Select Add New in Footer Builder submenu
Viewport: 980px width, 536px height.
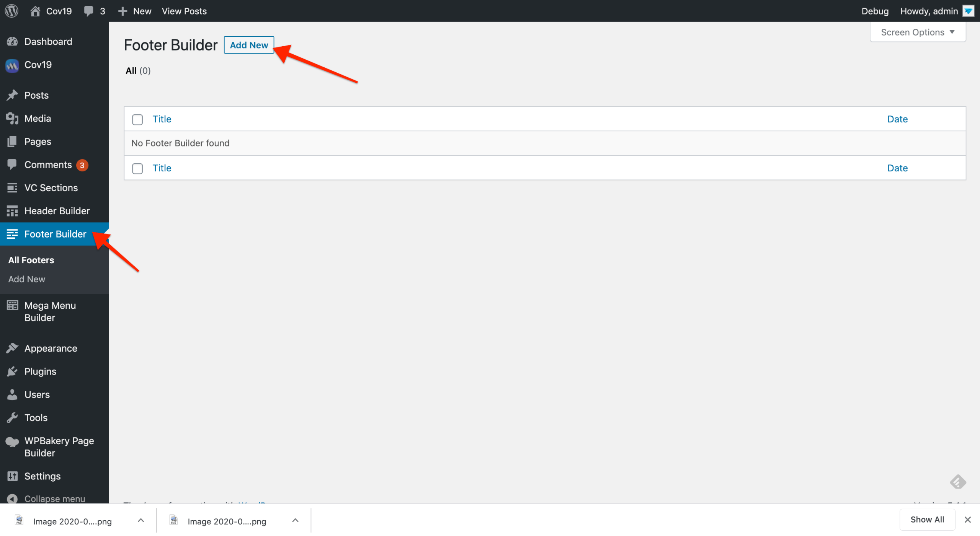pyautogui.click(x=27, y=279)
